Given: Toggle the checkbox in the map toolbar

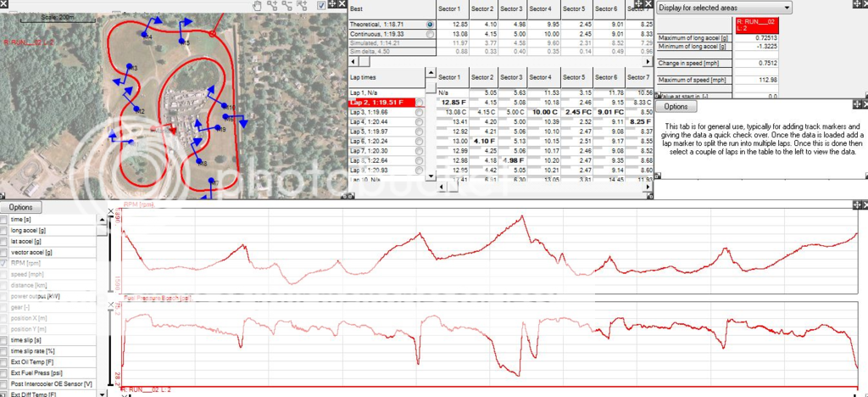Looking at the screenshot, I should pos(320,5).
